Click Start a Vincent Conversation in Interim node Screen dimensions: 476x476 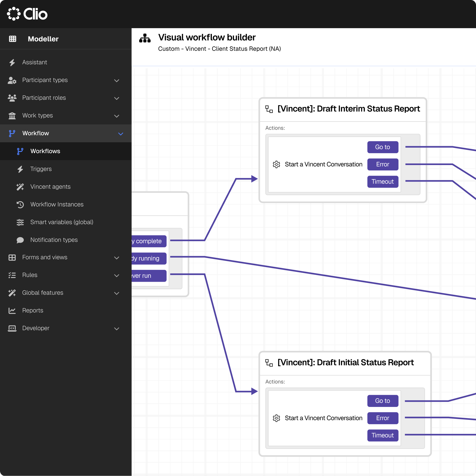tap(324, 164)
